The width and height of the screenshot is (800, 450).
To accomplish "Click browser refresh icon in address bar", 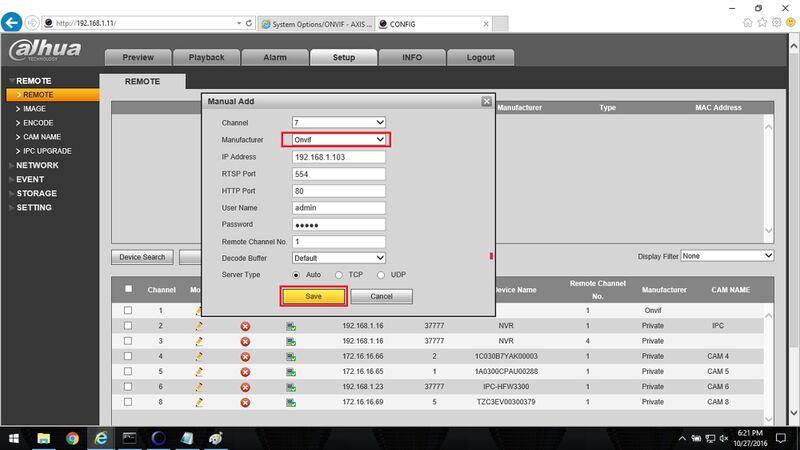I will click(x=249, y=23).
